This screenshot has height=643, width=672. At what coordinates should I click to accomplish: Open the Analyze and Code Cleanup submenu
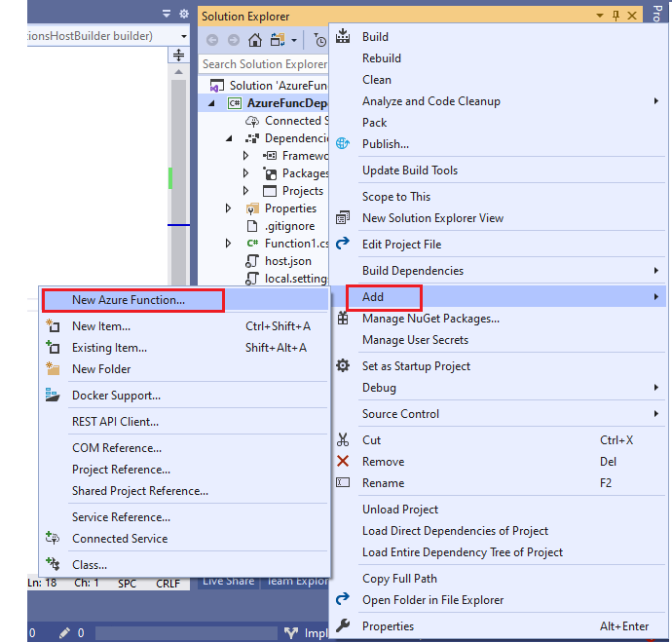pyautogui.click(x=499, y=101)
